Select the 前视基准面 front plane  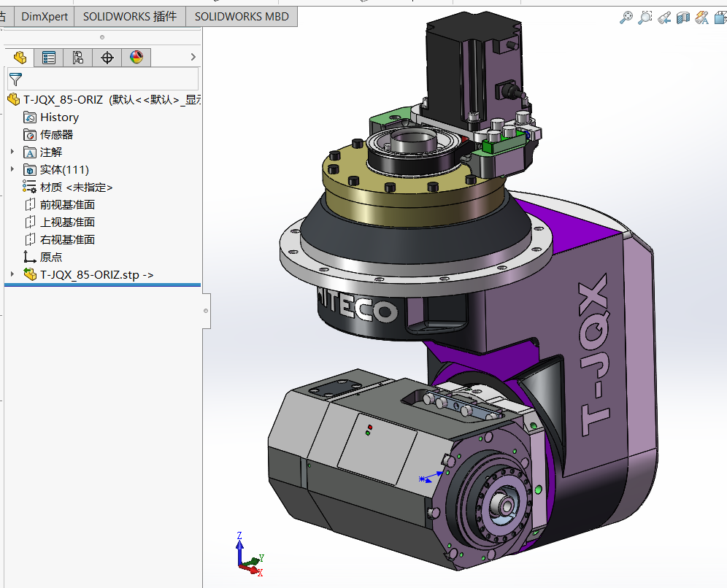coord(68,205)
